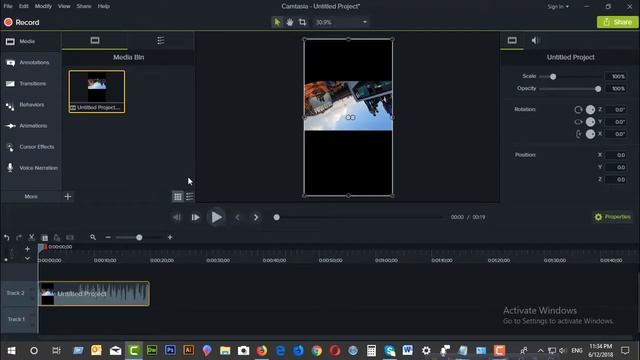Click the Position Z value field

coord(616,180)
